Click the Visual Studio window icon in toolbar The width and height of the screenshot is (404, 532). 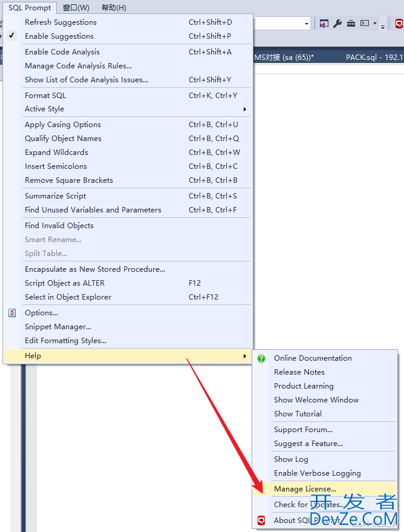click(x=324, y=24)
